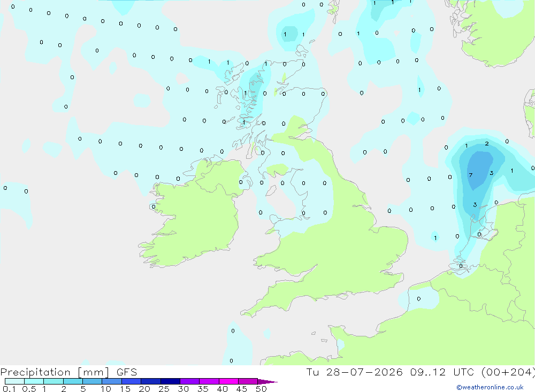535x392 pixels.
Task: Click the "Precipitation [mm]" title text
Action: [x=55, y=372]
